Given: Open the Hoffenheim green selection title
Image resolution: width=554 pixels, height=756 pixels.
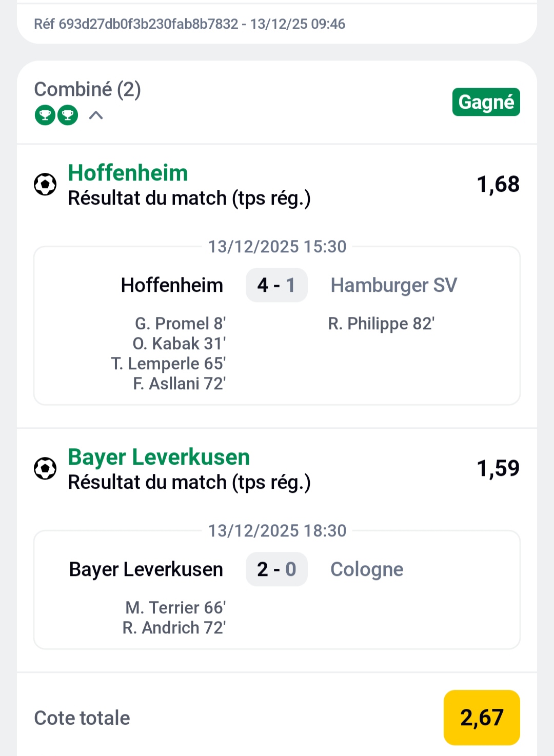Looking at the screenshot, I should (x=128, y=173).
